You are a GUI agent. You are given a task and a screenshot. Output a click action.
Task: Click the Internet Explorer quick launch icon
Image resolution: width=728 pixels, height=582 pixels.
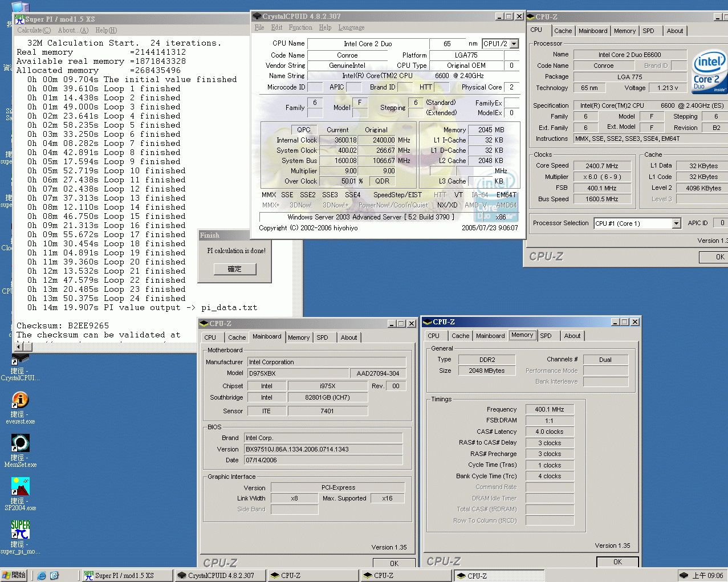tap(42, 575)
